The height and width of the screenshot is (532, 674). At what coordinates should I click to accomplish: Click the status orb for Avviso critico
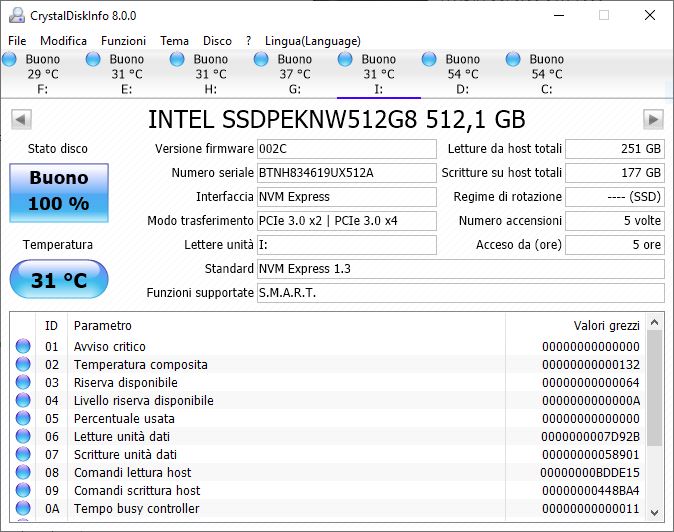23,346
